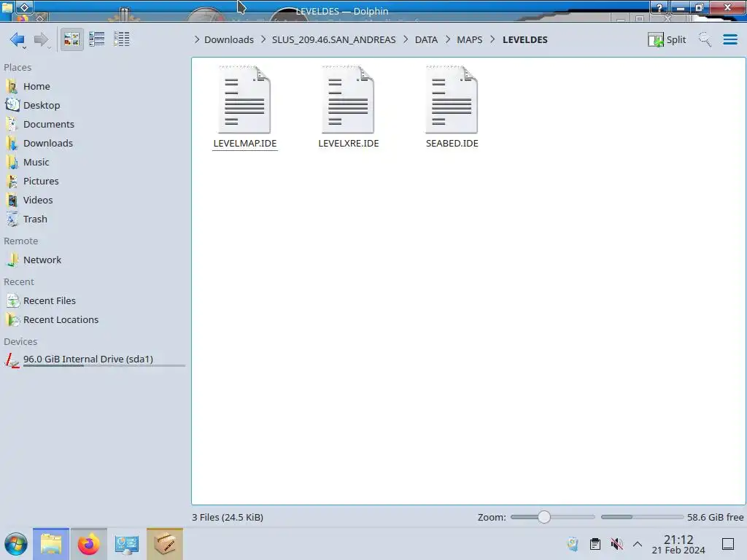Click the LEVELMAP.IDE file name
This screenshot has height=560, width=747.
click(245, 144)
